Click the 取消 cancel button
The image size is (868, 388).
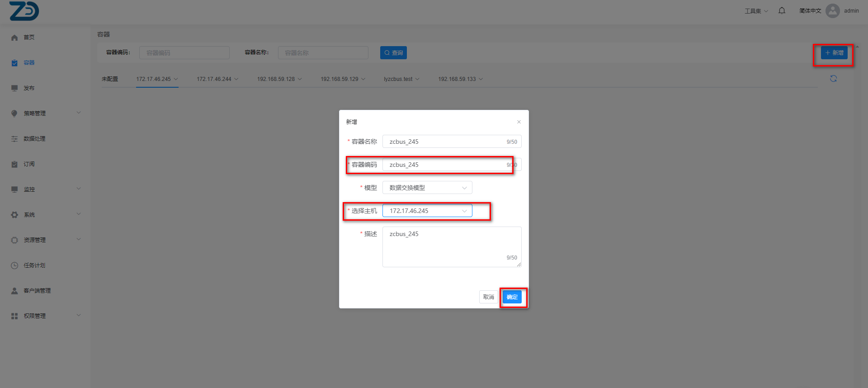[x=488, y=297]
